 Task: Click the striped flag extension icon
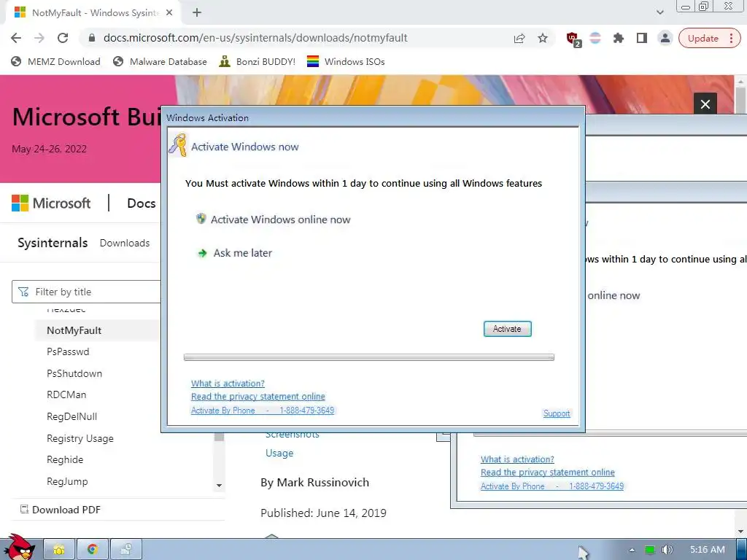tap(595, 38)
